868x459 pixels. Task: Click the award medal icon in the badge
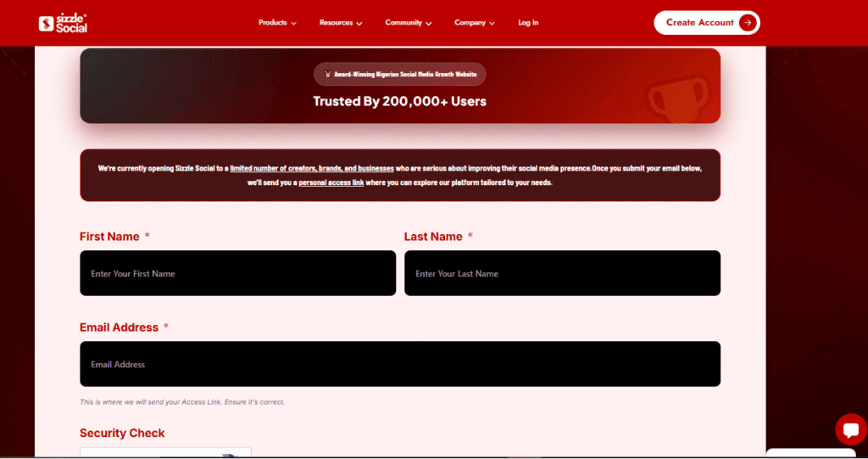[327, 75]
